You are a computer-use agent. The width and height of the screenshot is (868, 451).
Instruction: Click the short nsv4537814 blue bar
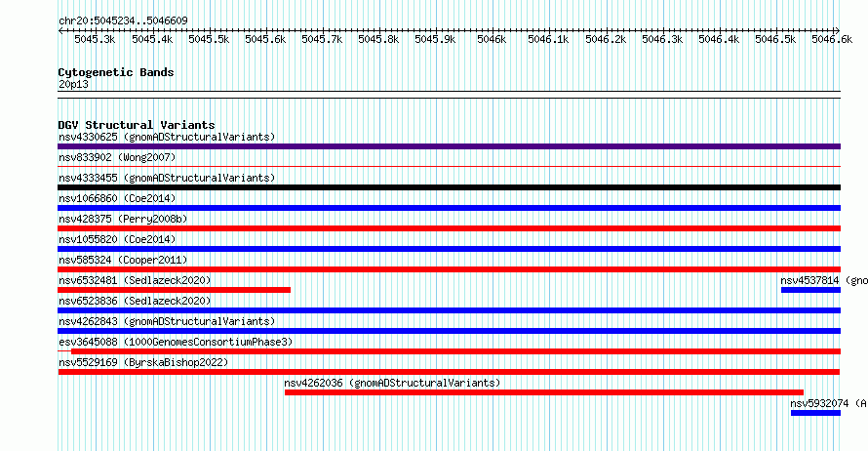point(811,290)
